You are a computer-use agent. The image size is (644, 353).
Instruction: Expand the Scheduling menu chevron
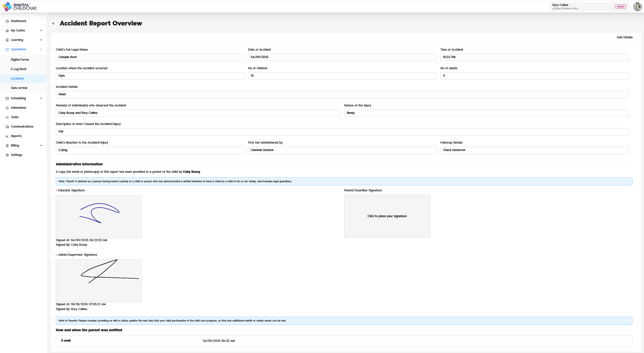[41, 98]
